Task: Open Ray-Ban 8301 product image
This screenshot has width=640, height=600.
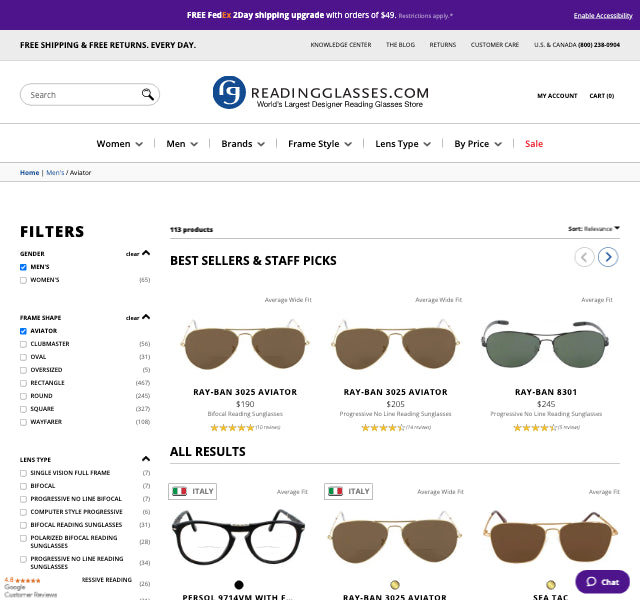Action: click(545, 344)
